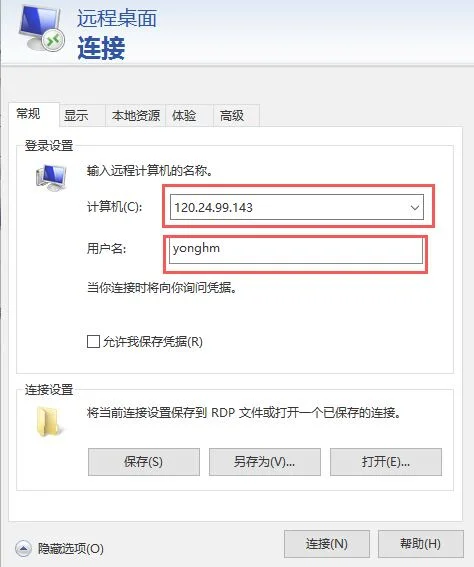Screen dimensions: 474x567
Task: Open the 本地资源 tab
Action: 136,116
